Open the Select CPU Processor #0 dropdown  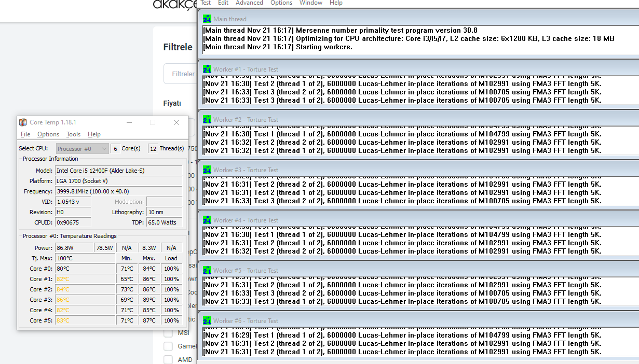pos(83,149)
